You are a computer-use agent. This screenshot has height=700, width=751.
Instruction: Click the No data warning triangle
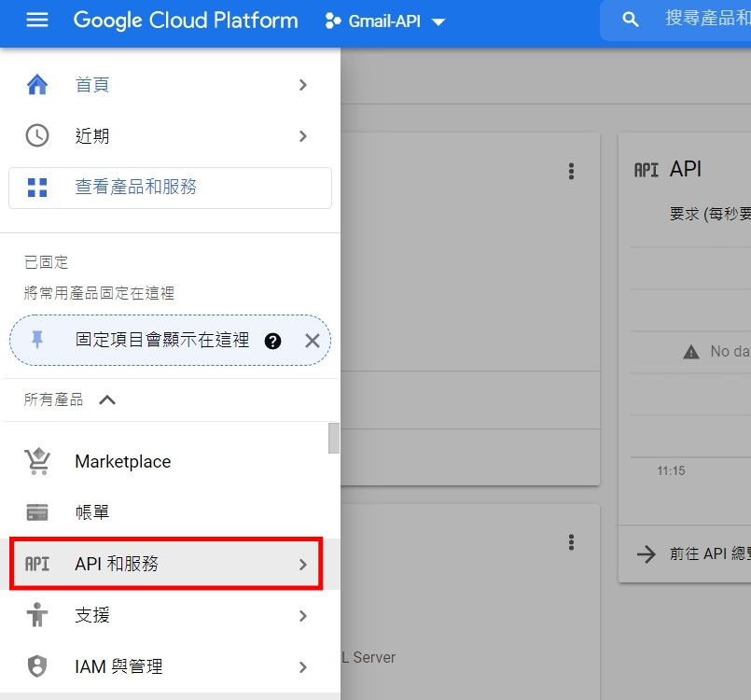click(x=690, y=352)
